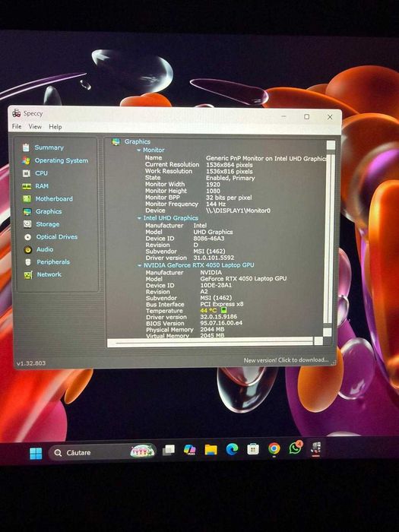Image resolution: width=399 pixels, height=532 pixels.
Task: Click the horizontal scrollbar right arrow
Action: 318,341
